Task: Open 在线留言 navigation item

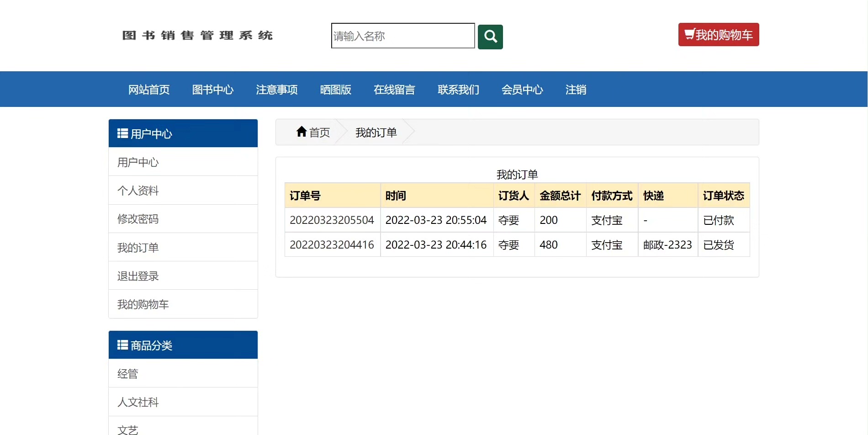Action: tap(394, 90)
